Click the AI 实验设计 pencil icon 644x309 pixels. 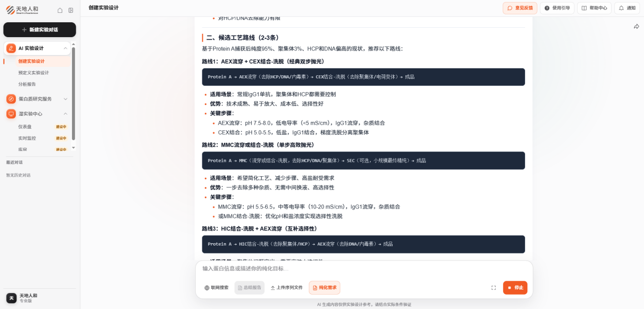click(11, 48)
